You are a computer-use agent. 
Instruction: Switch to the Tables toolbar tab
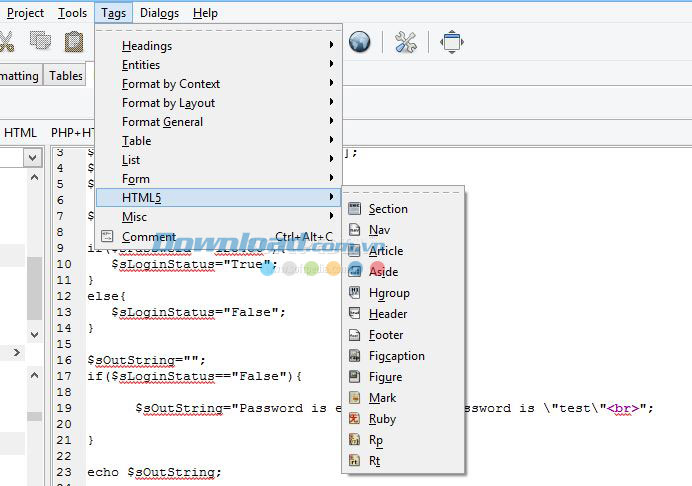tap(66, 76)
